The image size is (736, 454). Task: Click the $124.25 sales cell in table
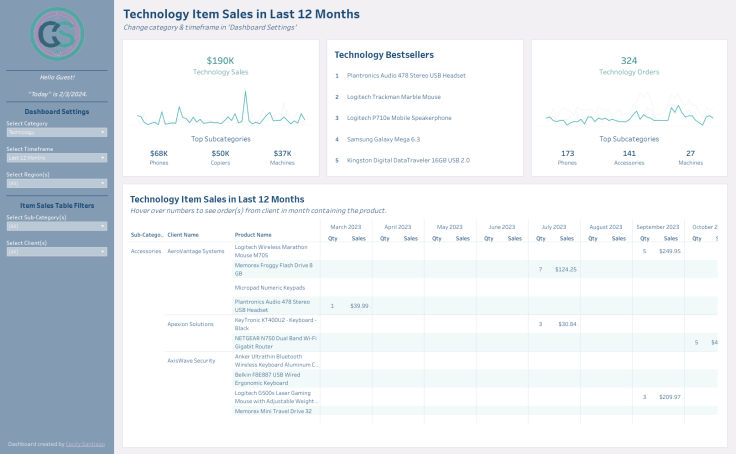coord(565,269)
